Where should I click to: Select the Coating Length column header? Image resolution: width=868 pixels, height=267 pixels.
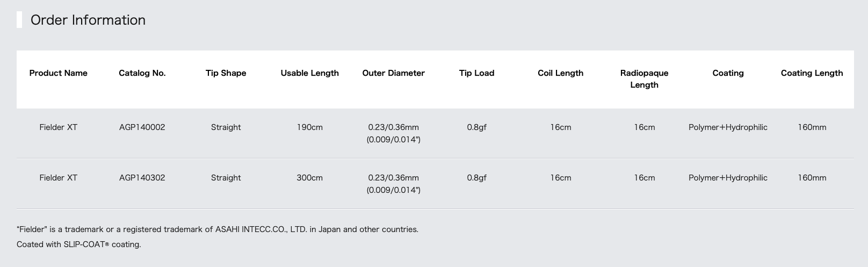[812, 73]
